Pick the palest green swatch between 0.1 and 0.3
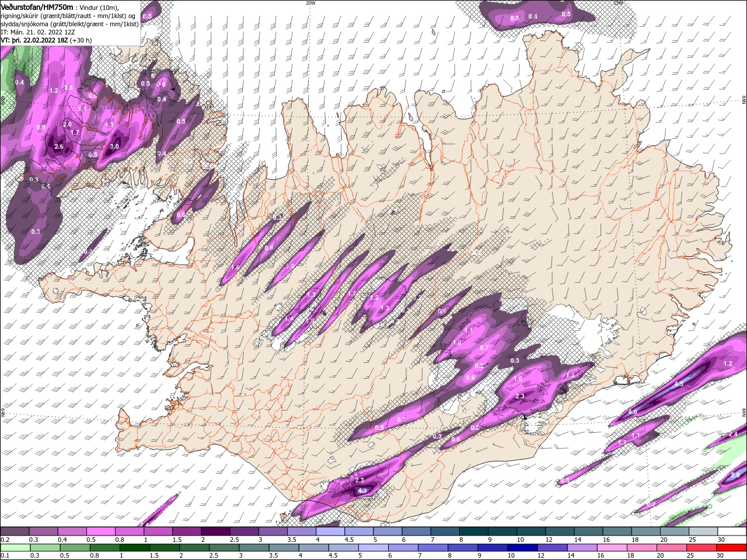The height and width of the screenshot is (560, 747). 15,547
